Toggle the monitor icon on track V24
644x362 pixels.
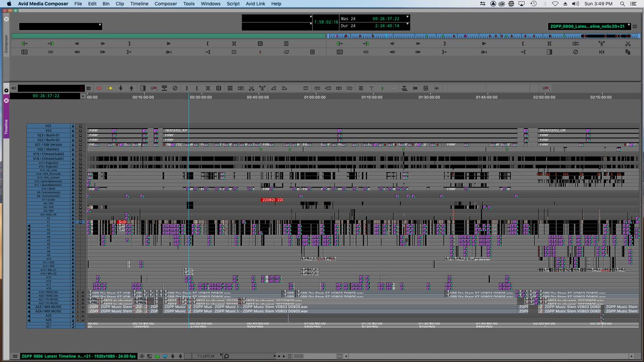[x=80, y=130]
